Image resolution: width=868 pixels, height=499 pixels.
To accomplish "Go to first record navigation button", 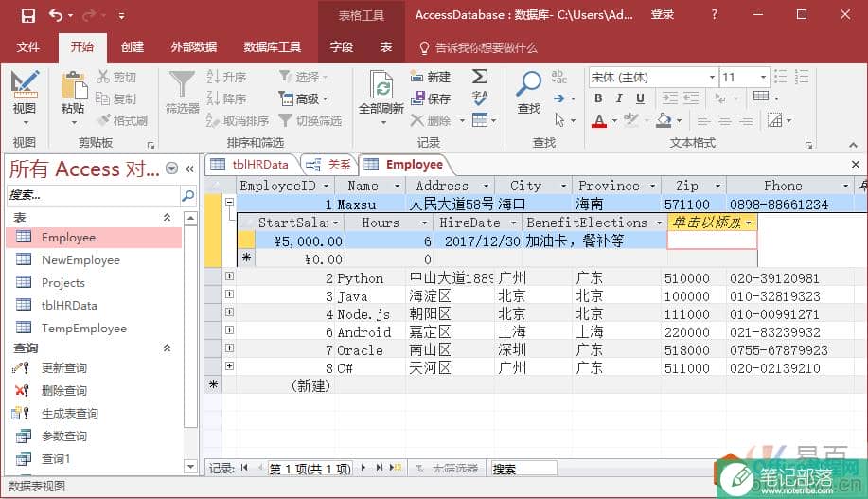I will (244, 468).
